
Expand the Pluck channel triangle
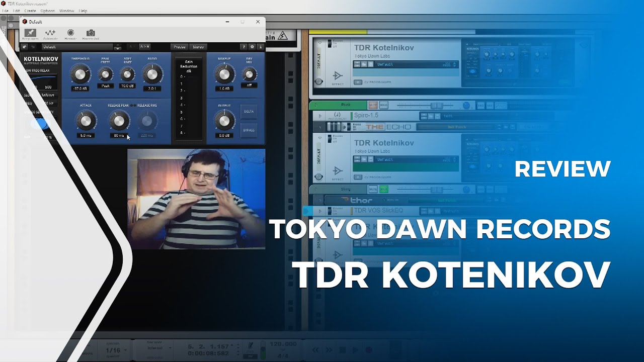[315, 105]
